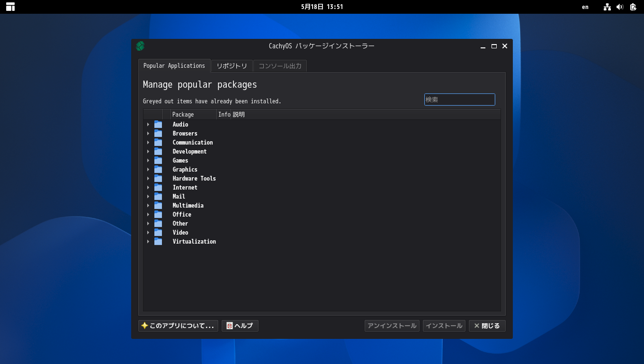Click the Other folder icon
The image size is (644, 364).
158,223
